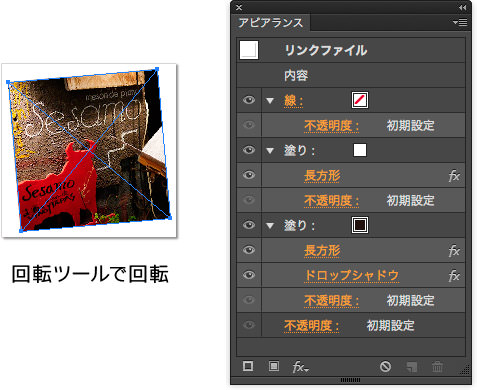This screenshot has height=390, width=477.
Task: Click the rotated Sesamo photo
Action: click(89, 150)
